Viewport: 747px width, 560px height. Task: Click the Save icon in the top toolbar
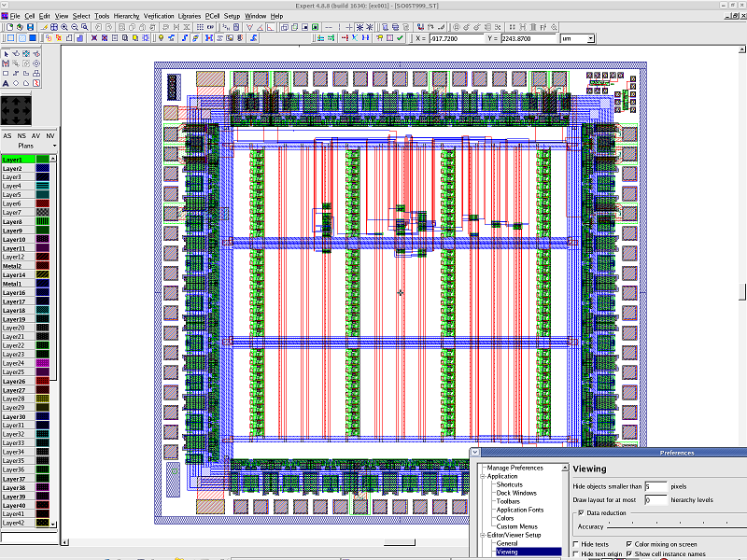[30, 27]
